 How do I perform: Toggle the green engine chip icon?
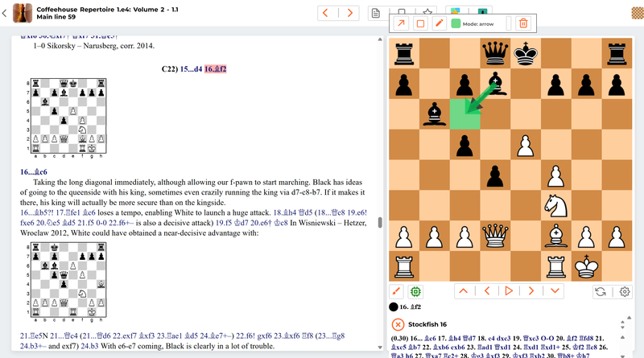(416, 291)
